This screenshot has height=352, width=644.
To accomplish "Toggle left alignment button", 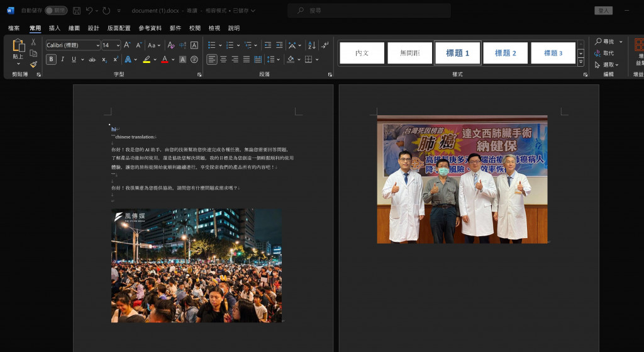I will (211, 60).
